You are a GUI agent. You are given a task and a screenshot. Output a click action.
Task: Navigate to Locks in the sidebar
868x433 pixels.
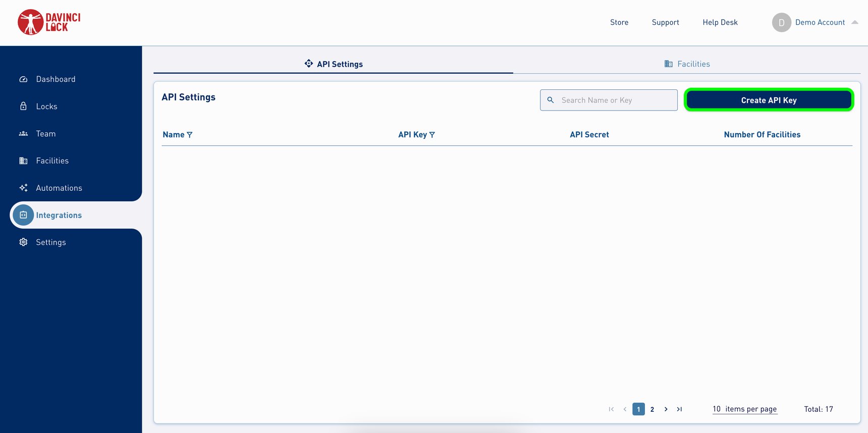[x=47, y=106]
